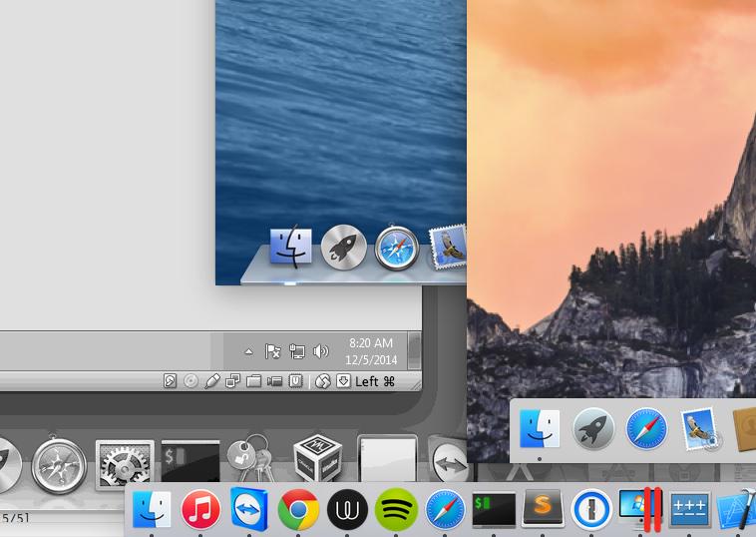Image resolution: width=756 pixels, height=537 pixels.
Task: Open the Windows tray volume speaker
Action: pos(321,351)
